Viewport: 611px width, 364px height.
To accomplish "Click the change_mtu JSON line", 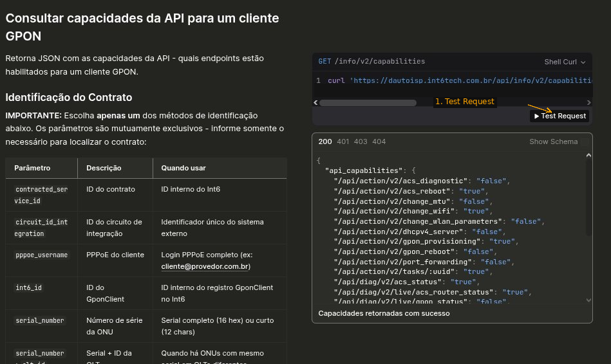I will (413, 201).
